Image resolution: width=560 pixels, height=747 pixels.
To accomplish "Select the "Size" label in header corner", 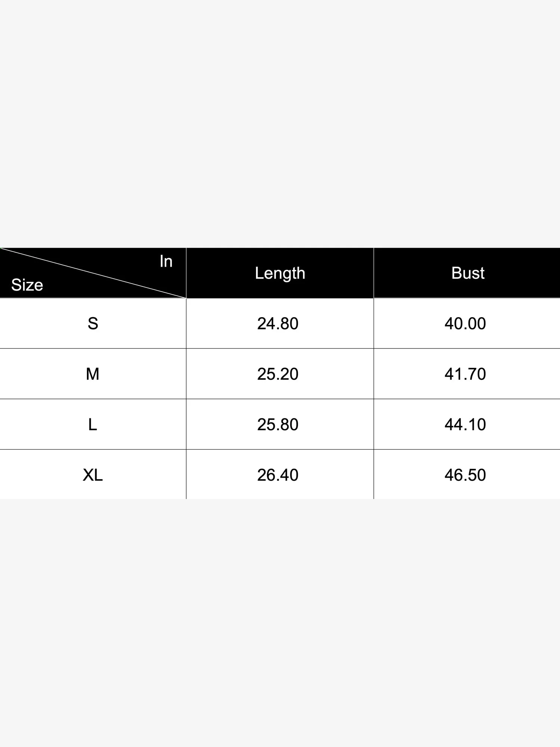I will (27, 285).
